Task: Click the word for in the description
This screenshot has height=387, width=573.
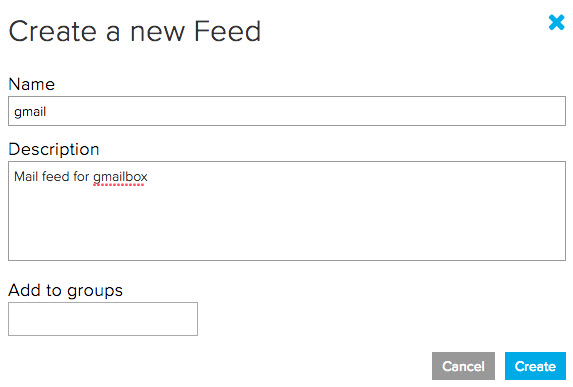Action: pos(81,177)
